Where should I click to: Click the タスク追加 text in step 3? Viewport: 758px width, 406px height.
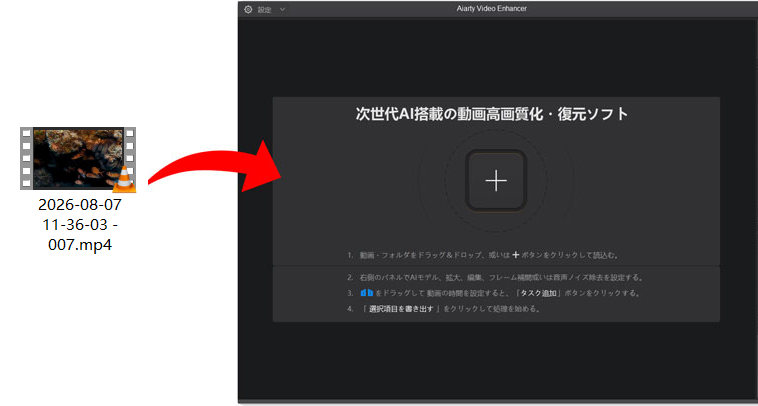(538, 293)
